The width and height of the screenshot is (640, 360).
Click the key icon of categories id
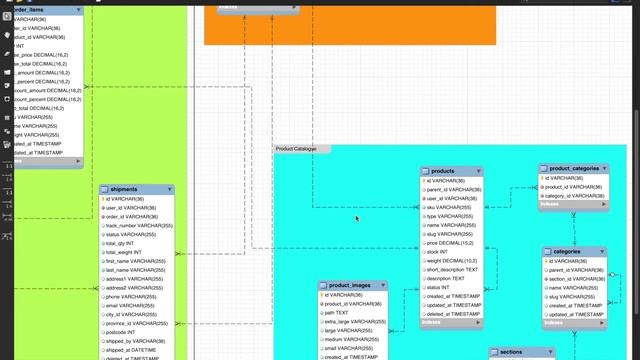[x=546, y=261]
